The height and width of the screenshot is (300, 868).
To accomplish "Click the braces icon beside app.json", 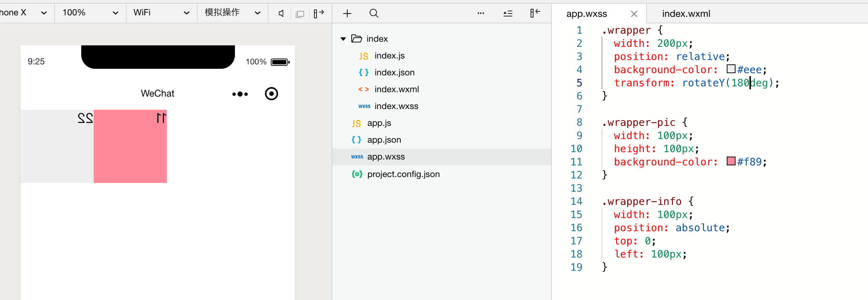I will point(356,140).
